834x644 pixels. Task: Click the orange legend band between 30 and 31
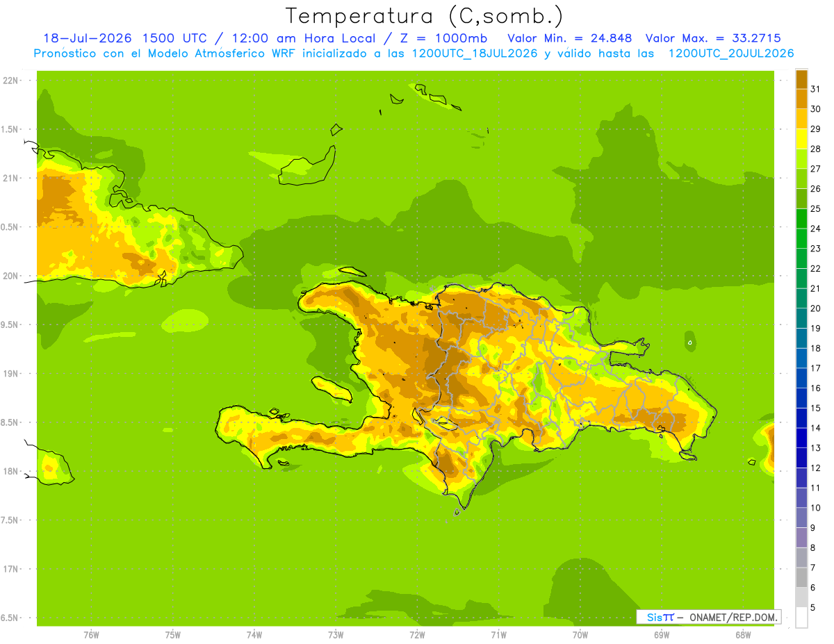tap(801, 99)
